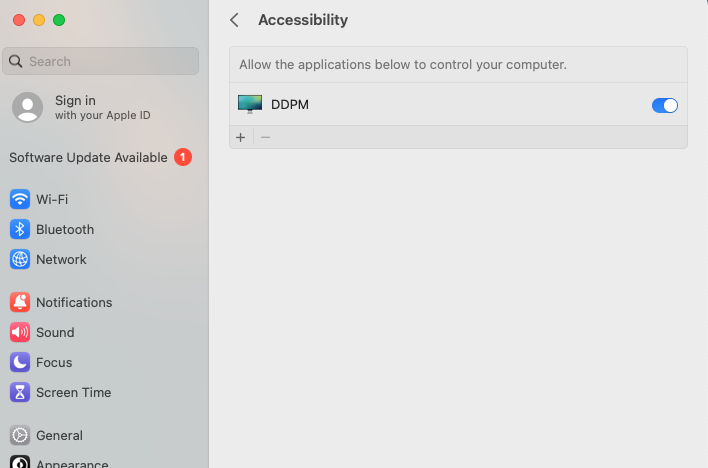Select the Bluetooth icon in sidebar

(x=20, y=229)
